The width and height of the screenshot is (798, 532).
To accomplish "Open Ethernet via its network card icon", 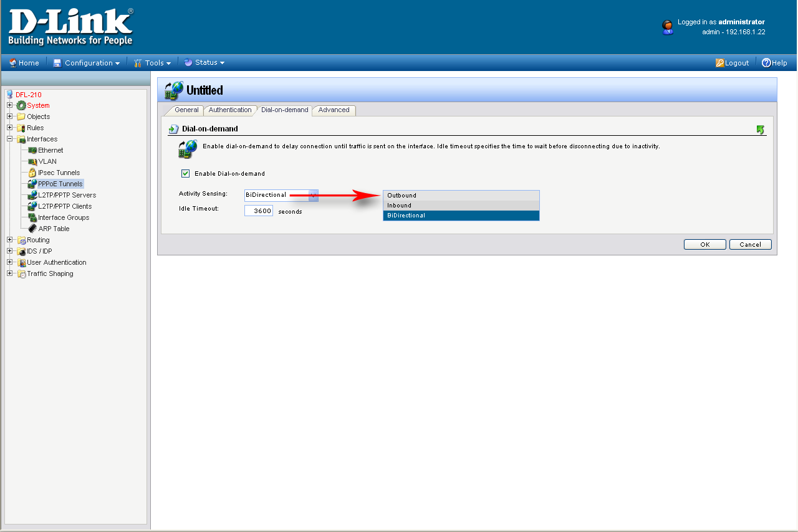I will pos(32,150).
